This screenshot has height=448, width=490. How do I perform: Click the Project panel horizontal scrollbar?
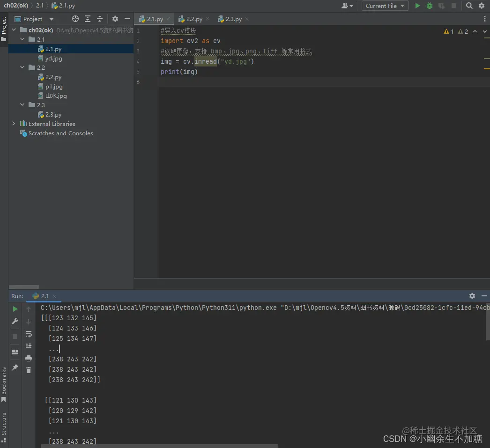(x=24, y=287)
